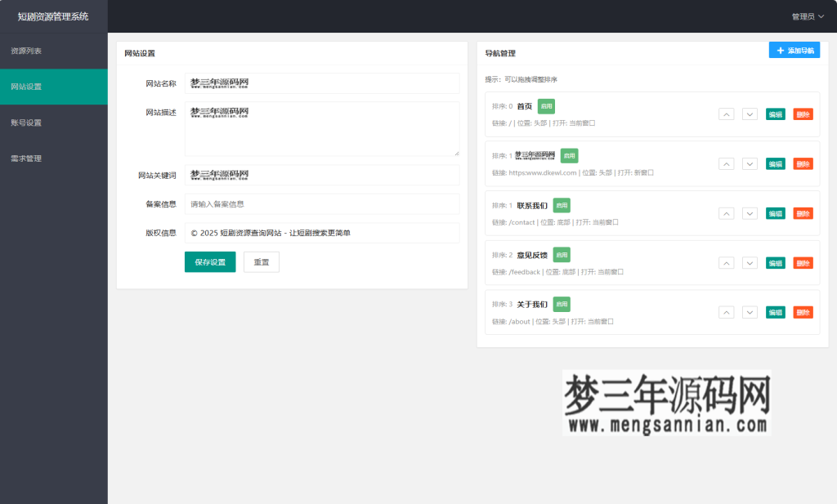The height and width of the screenshot is (504, 837).
Task: Click the 网站设置 panel heading
Action: click(140, 53)
